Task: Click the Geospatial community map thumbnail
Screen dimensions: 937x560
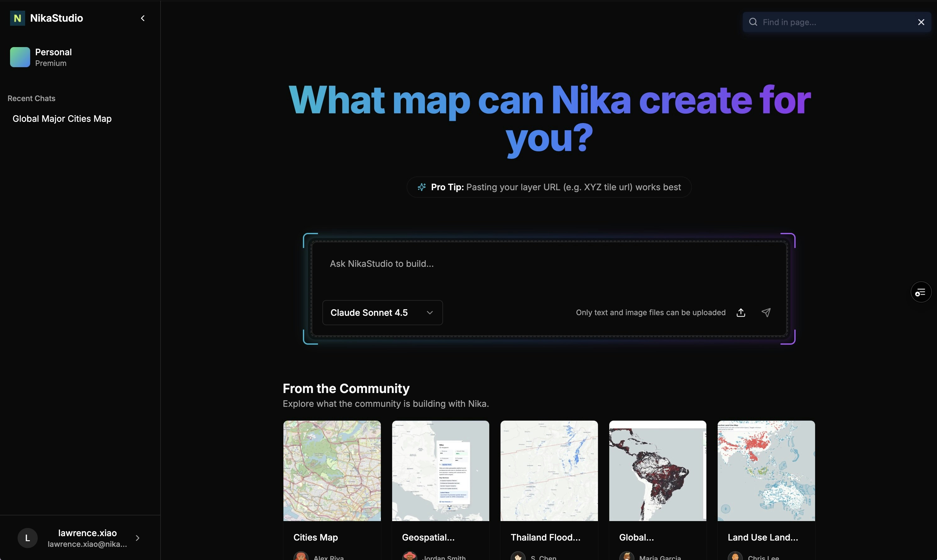Action: pos(440,471)
